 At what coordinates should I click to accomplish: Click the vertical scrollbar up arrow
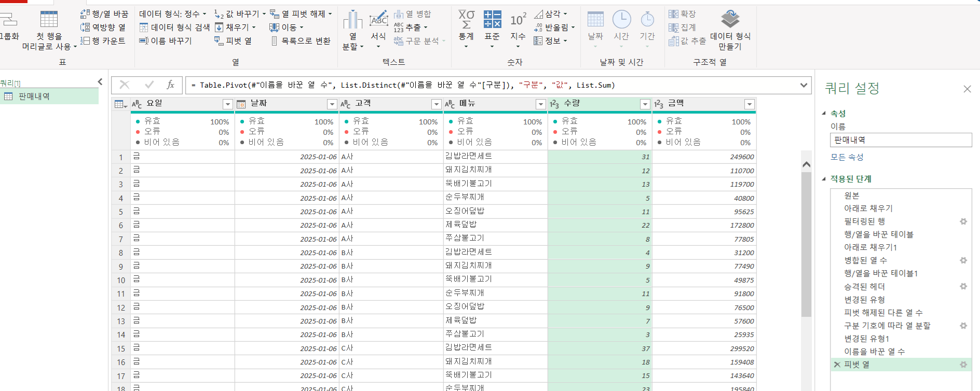coord(806,164)
